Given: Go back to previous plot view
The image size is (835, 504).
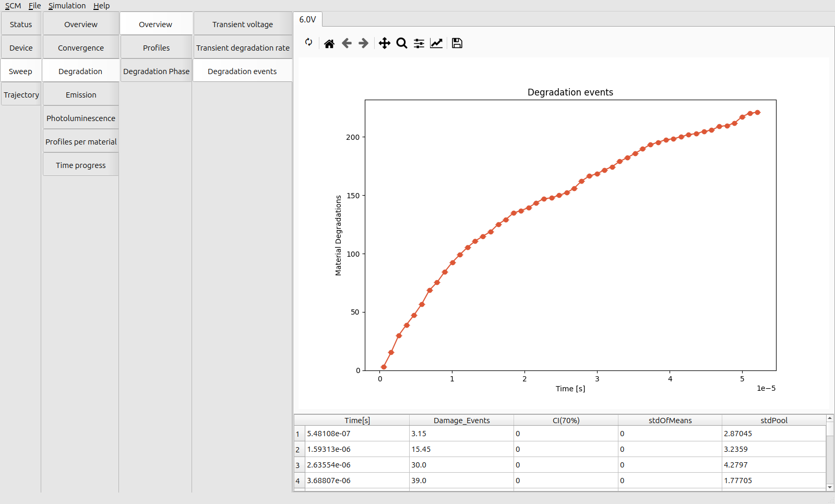Looking at the screenshot, I should click(x=347, y=43).
